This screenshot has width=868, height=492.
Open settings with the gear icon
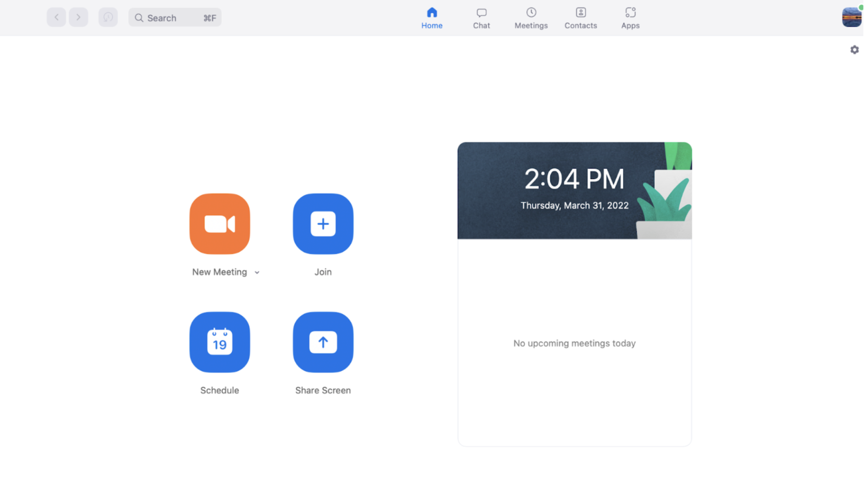click(854, 50)
